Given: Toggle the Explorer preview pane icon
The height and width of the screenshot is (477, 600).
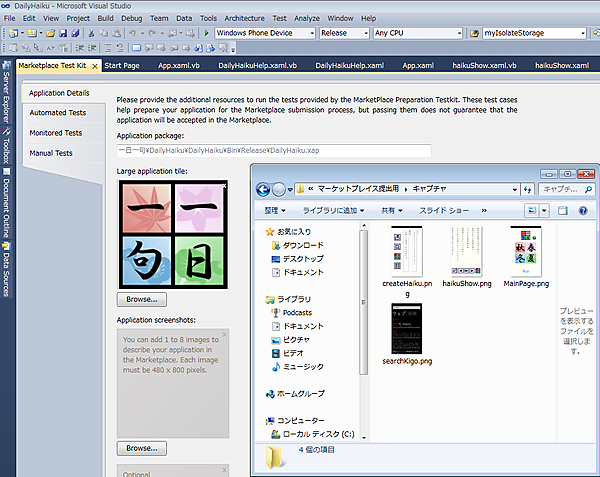Looking at the screenshot, I should click(x=563, y=211).
